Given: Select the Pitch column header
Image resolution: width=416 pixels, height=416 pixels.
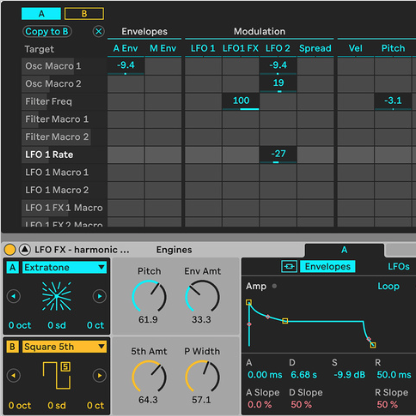Looking at the screenshot, I should (x=393, y=49).
